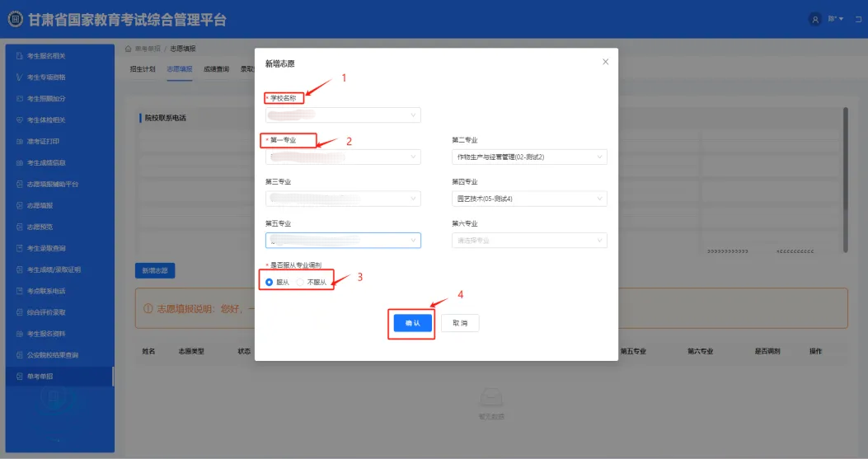This screenshot has width=868, height=459.
Task: Click the 准考证打印 sidebar icon
Action: pyautogui.click(x=19, y=142)
